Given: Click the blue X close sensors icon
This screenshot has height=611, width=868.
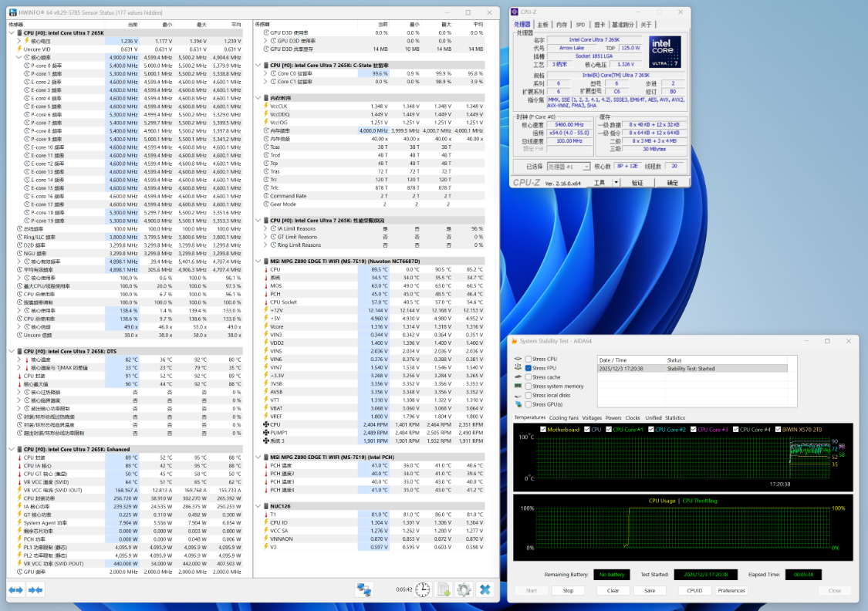Looking at the screenshot, I should [x=485, y=589].
